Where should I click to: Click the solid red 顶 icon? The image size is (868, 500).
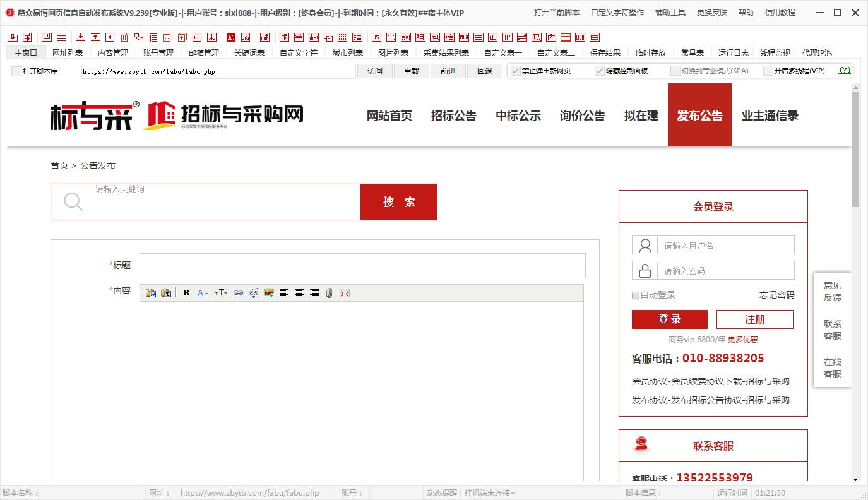click(x=230, y=37)
